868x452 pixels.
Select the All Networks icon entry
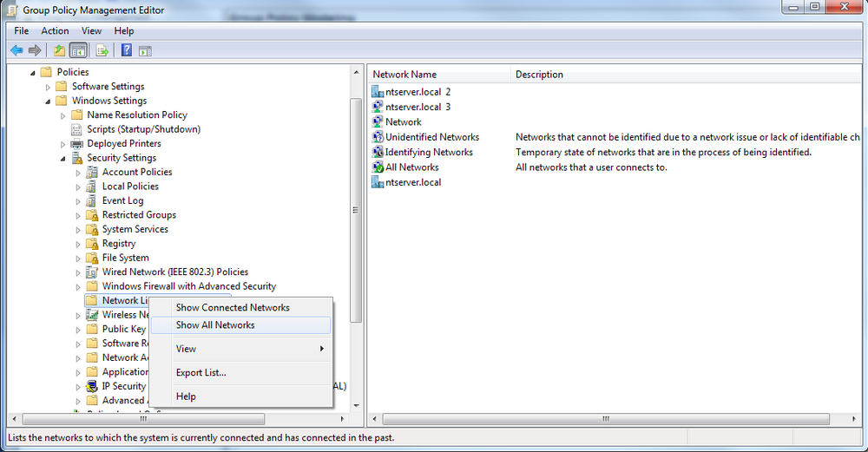click(x=378, y=167)
